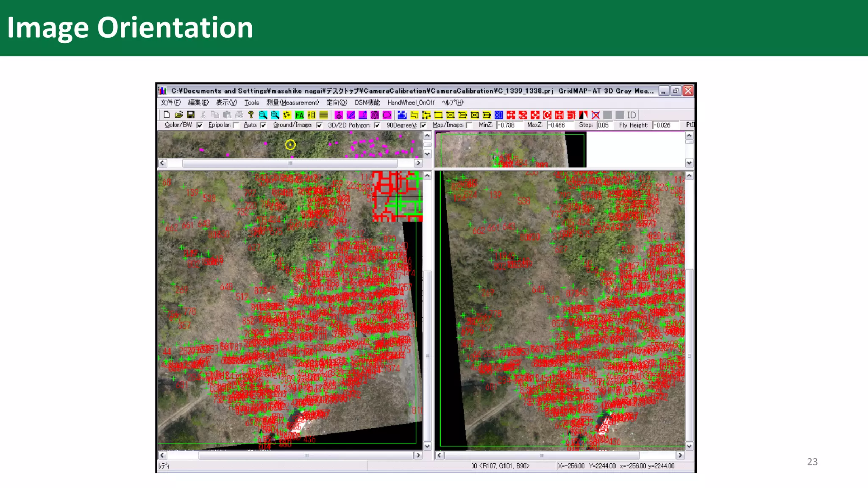The height and width of the screenshot is (488, 868).
Task: Click the RGB readout in status bar
Action: 500,466
